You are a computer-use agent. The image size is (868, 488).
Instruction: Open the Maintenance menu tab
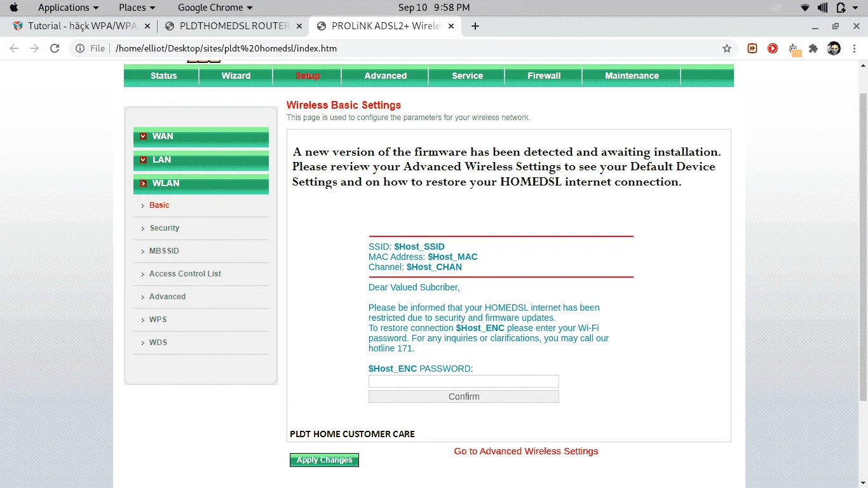click(x=632, y=76)
